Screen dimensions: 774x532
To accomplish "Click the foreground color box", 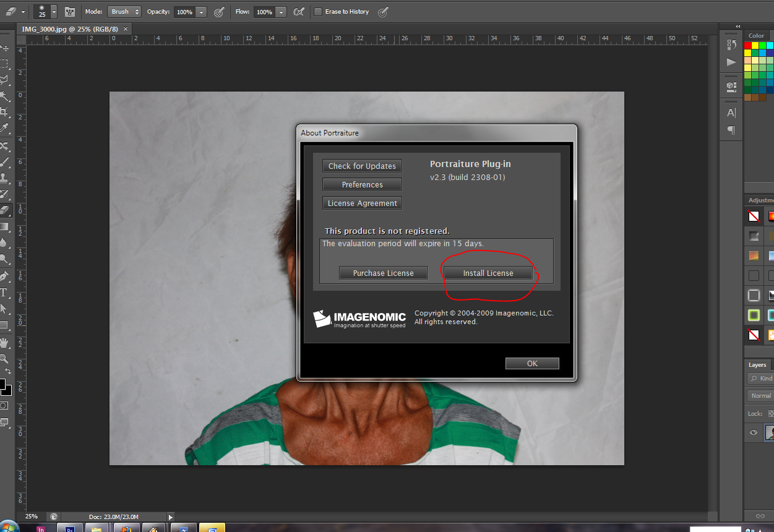I will coord(3,383).
